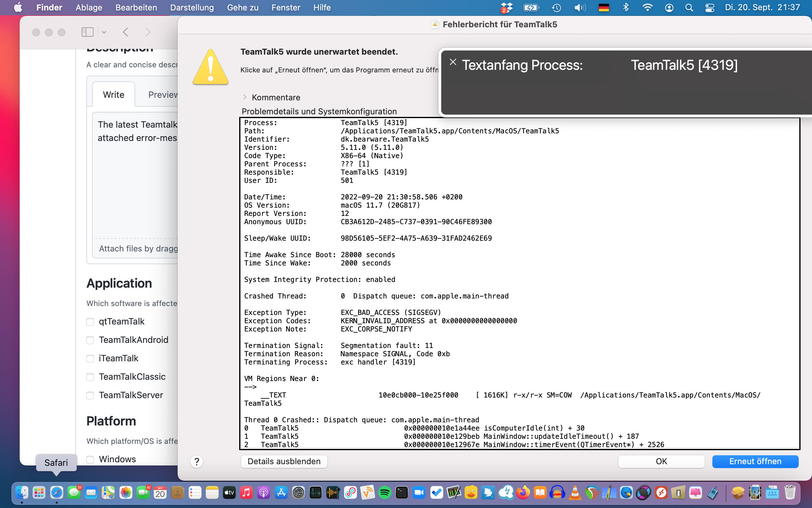Select the TeamTalkServer checkbox
The image size is (812, 508).
90,396
